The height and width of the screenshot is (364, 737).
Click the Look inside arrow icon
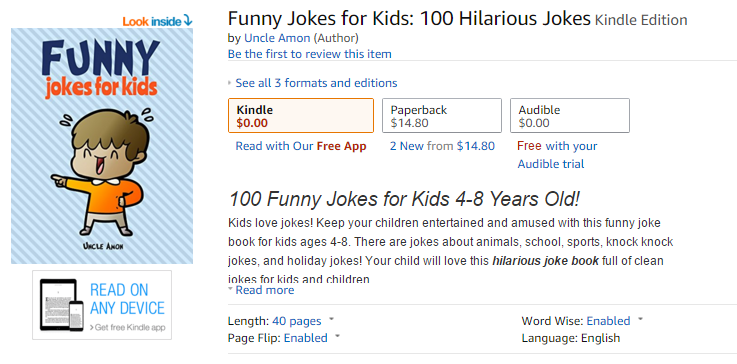pos(188,20)
